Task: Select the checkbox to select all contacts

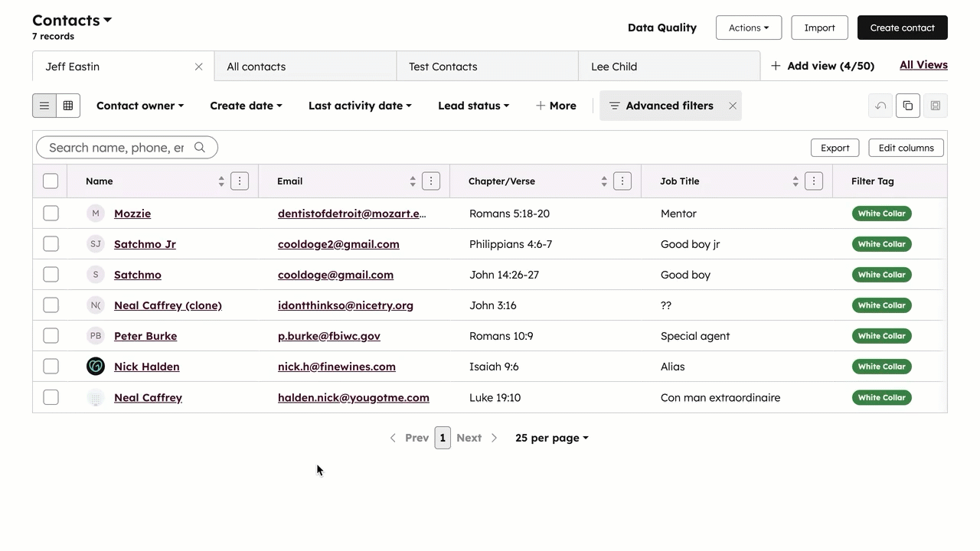Action: (50, 181)
